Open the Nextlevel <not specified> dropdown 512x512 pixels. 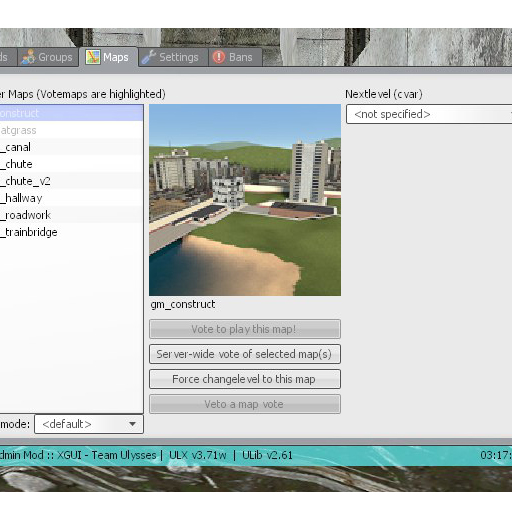tap(429, 114)
